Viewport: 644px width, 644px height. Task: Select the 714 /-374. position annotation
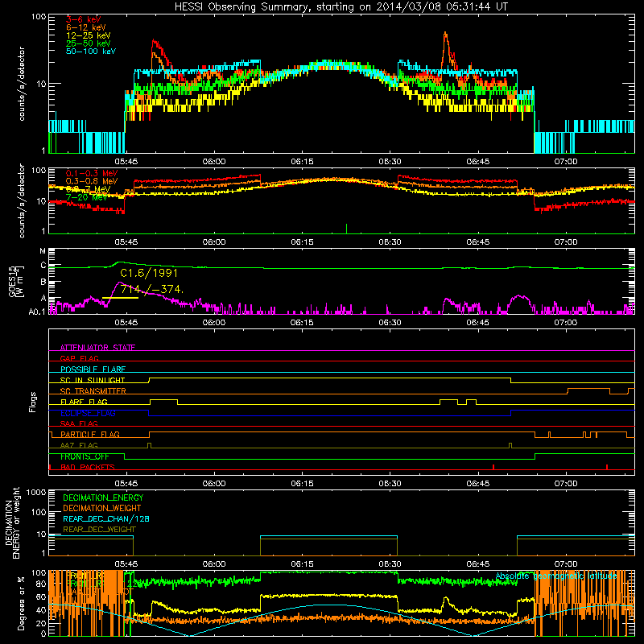click(151, 289)
